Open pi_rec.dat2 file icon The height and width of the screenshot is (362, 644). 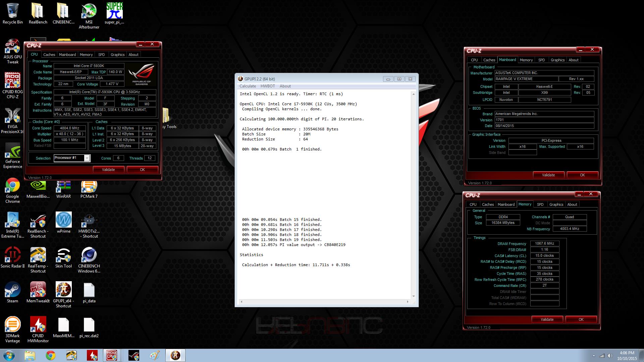89,327
